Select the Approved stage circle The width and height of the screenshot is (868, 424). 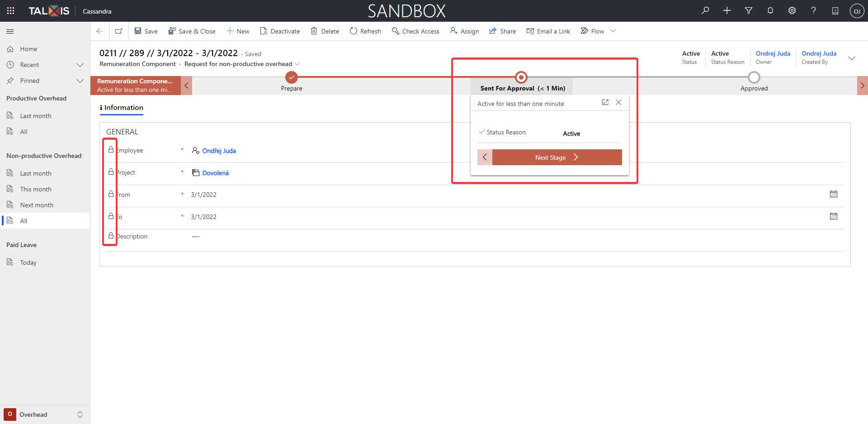pyautogui.click(x=754, y=77)
